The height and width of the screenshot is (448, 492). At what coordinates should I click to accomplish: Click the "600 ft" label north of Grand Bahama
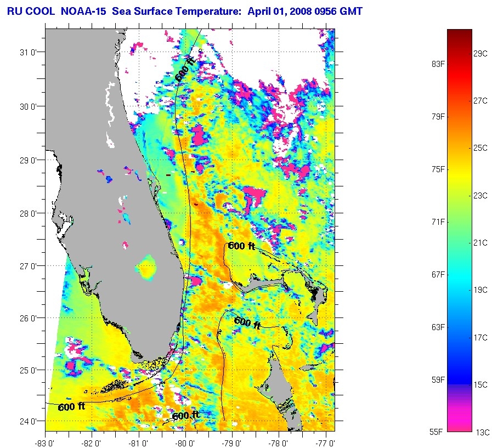click(241, 246)
